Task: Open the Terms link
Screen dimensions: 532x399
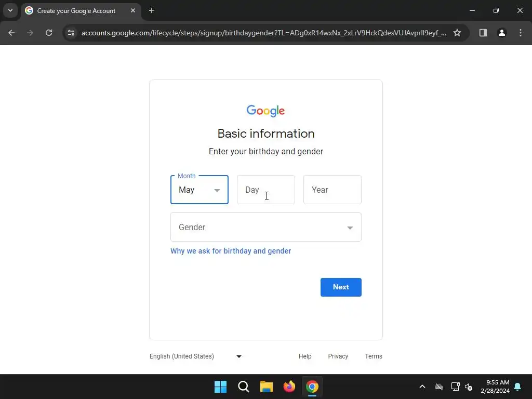Action: 373,356
